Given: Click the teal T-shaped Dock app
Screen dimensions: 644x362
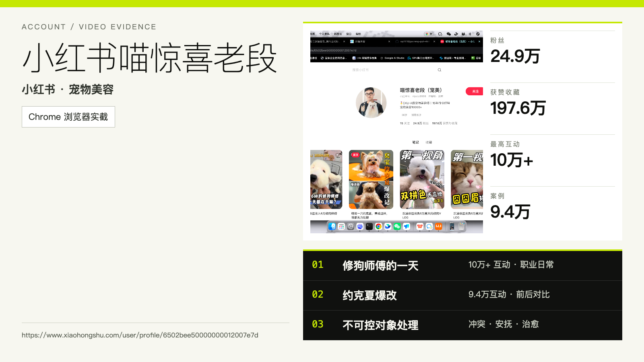Looking at the screenshot, I should pos(407,226).
